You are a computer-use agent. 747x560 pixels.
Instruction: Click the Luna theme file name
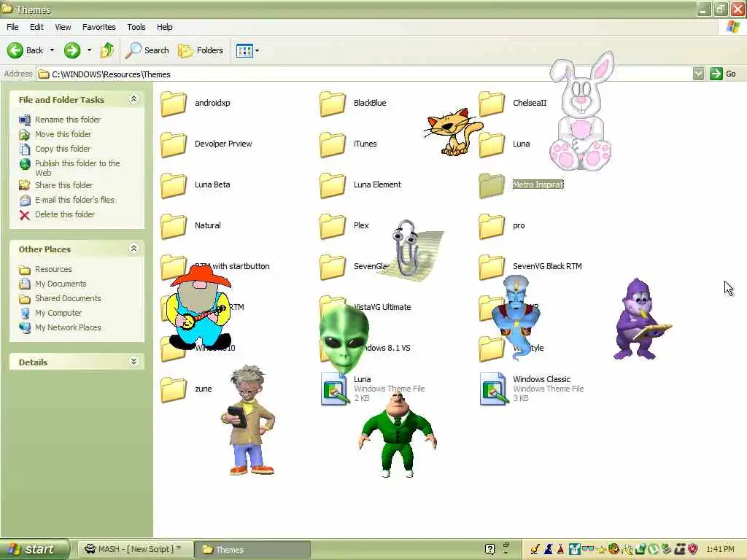(362, 379)
